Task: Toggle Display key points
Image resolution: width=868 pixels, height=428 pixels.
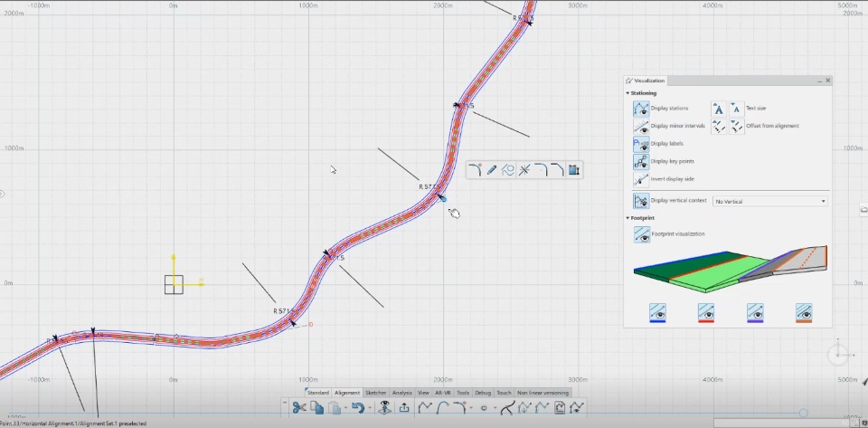Action: [x=641, y=162]
